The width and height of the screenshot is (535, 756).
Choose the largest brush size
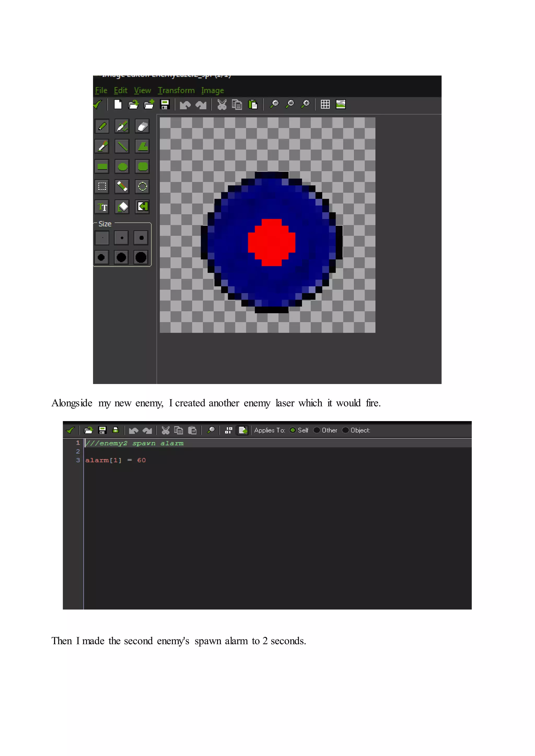[141, 257]
